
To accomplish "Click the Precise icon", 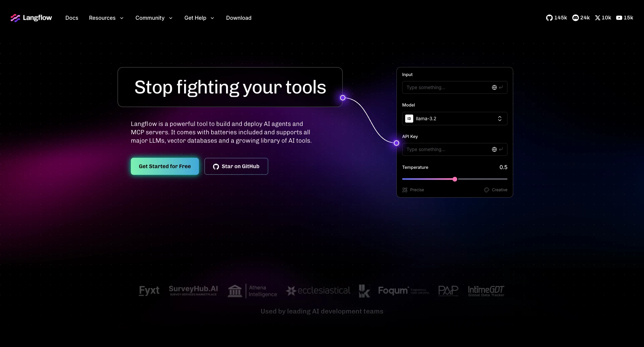I will pyautogui.click(x=405, y=190).
